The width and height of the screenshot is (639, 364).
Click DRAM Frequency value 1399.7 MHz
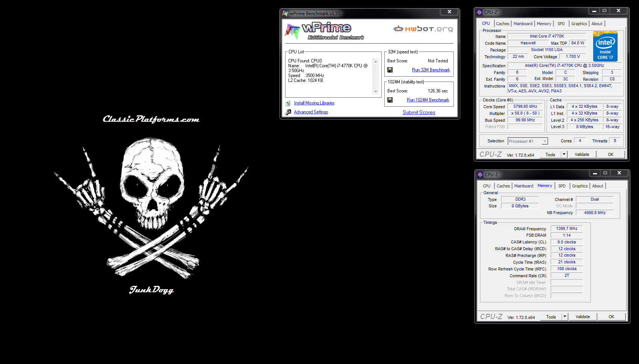point(566,228)
